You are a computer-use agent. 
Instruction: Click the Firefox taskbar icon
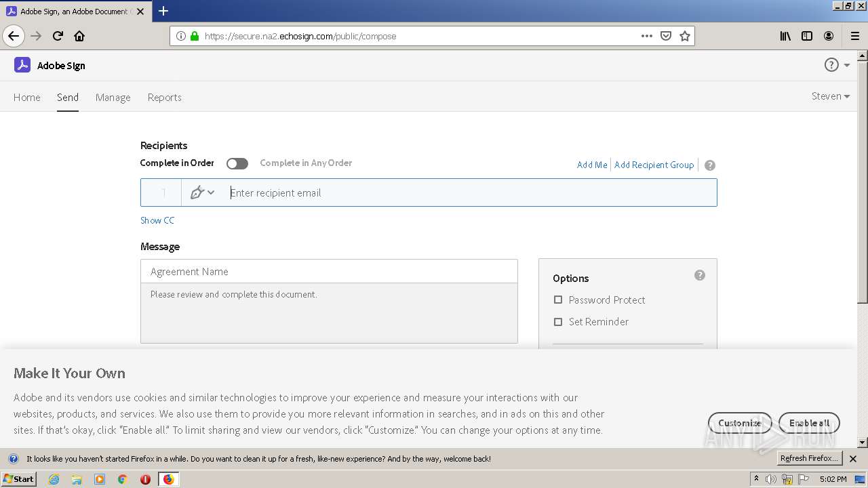[x=168, y=479]
